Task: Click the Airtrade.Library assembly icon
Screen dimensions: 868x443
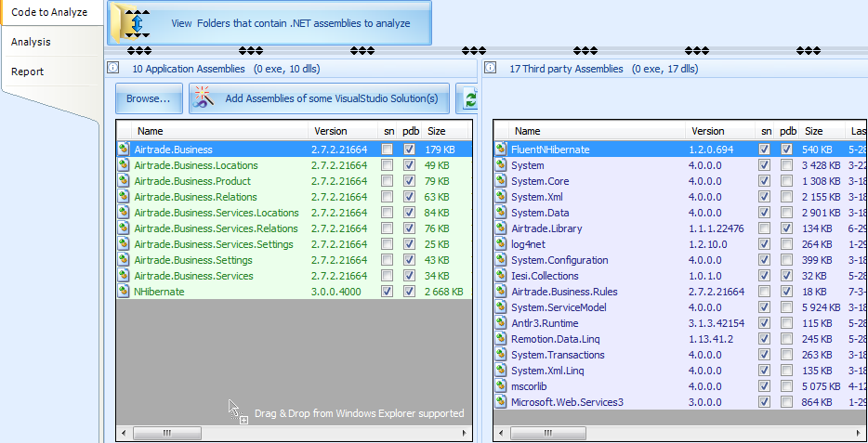Action: tap(501, 228)
